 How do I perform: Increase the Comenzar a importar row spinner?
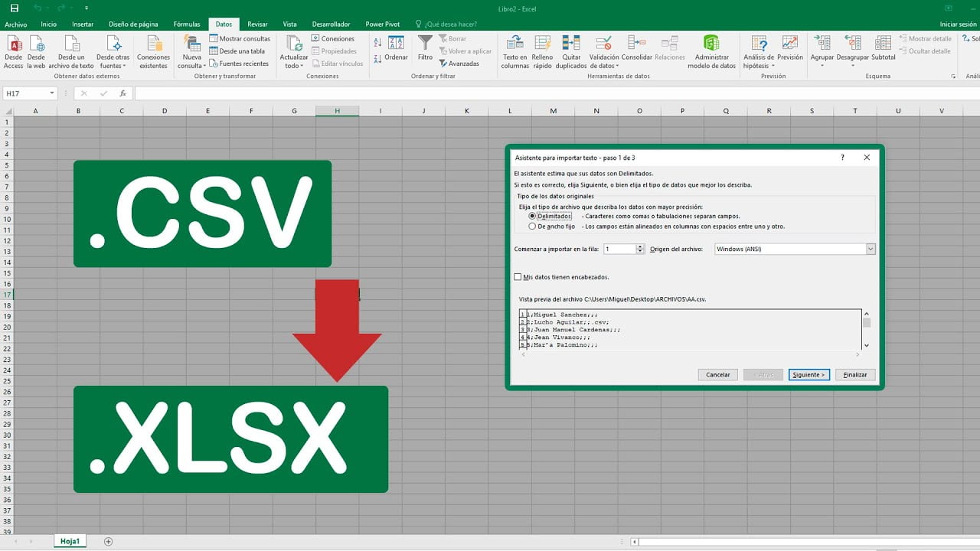pyautogui.click(x=641, y=246)
